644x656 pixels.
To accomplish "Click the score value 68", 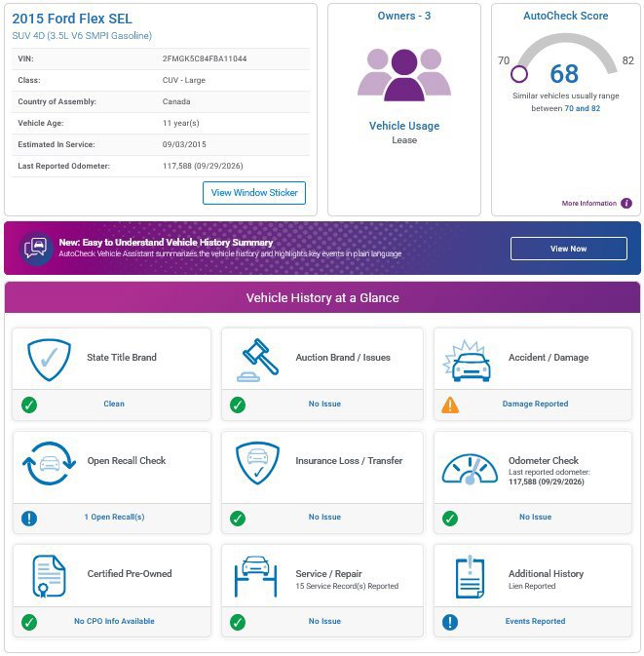I will tap(564, 74).
